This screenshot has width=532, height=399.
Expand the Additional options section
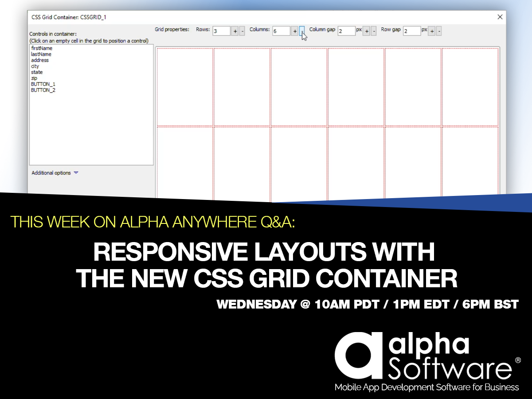click(55, 173)
